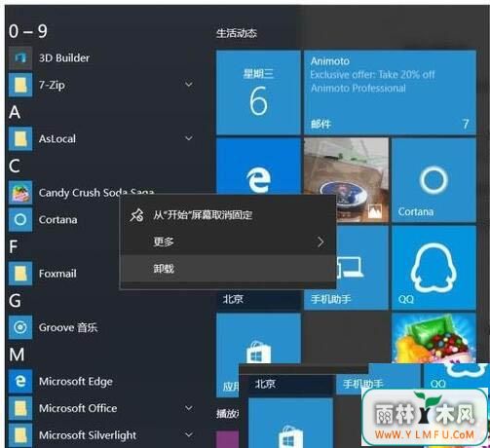This screenshot has width=490, height=448.
Task: Open the 3D Builder app icon
Action: pyautogui.click(x=20, y=58)
